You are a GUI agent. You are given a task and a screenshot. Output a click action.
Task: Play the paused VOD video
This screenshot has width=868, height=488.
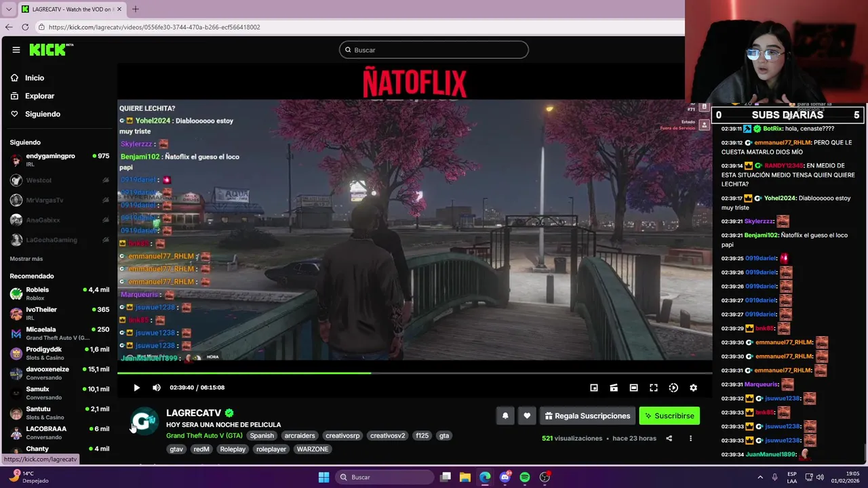pyautogui.click(x=136, y=388)
